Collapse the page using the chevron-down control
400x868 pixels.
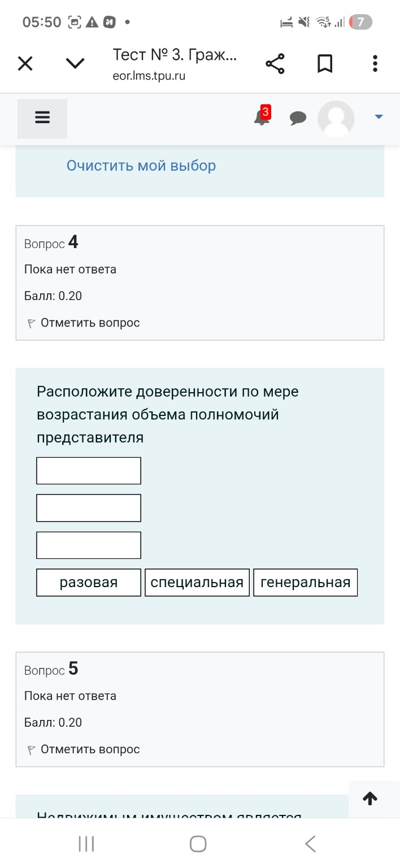click(x=75, y=63)
